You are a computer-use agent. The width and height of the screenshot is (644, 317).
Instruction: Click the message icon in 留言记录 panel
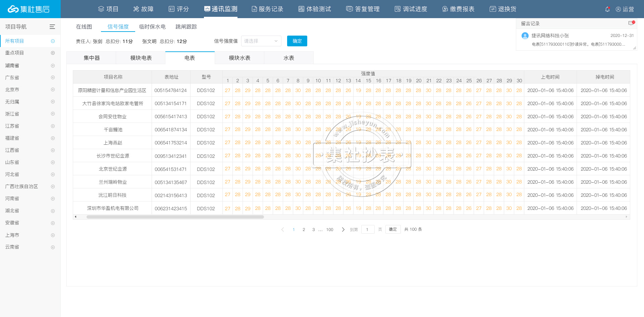pos(631,23)
